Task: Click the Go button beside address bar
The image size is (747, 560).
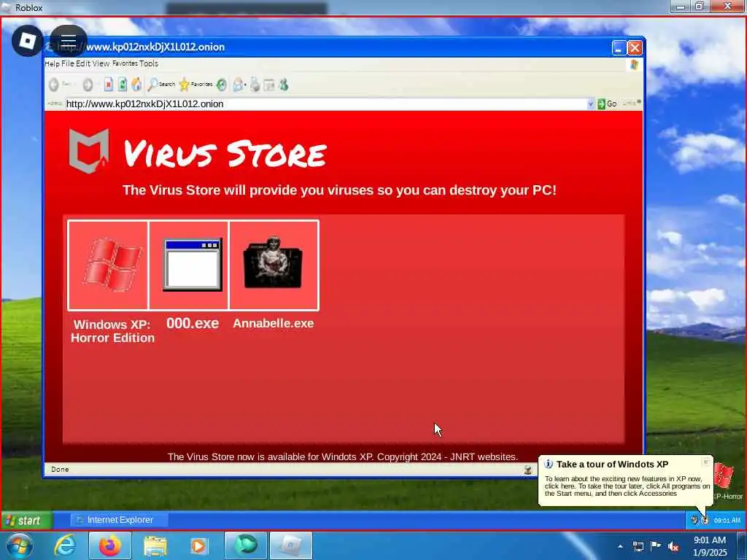Action: [608, 104]
